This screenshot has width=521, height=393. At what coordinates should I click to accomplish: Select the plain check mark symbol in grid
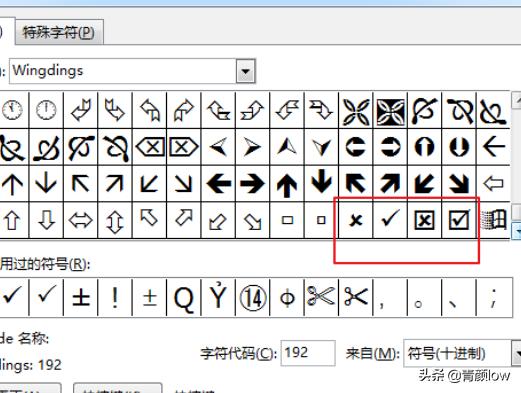click(390, 220)
